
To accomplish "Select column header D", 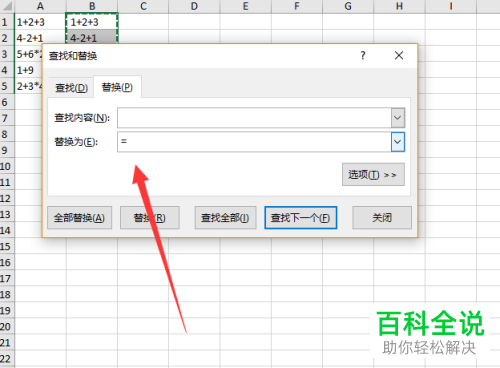I will tap(194, 6).
